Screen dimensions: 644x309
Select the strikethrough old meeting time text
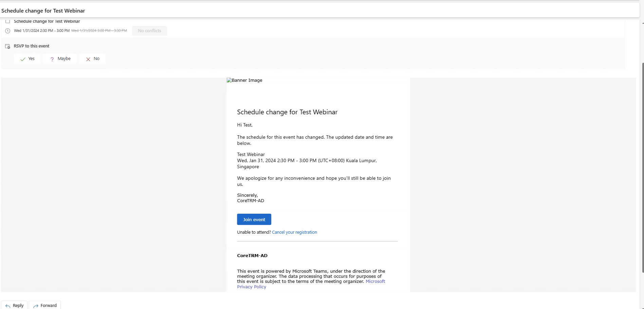tap(99, 30)
